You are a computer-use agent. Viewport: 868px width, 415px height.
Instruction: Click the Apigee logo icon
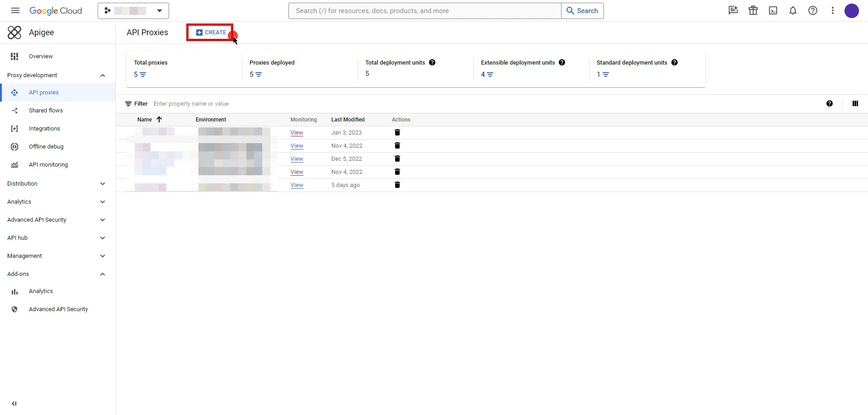click(x=14, y=32)
